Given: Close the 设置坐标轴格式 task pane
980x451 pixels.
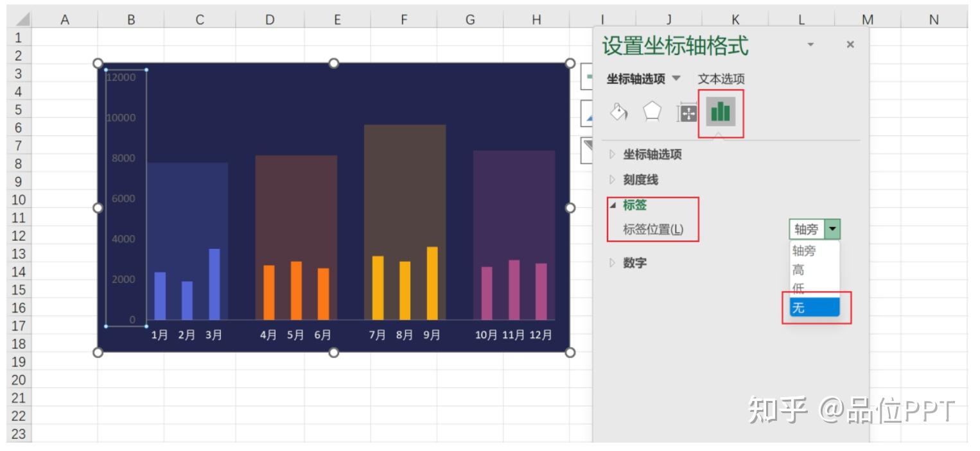Looking at the screenshot, I should point(850,44).
